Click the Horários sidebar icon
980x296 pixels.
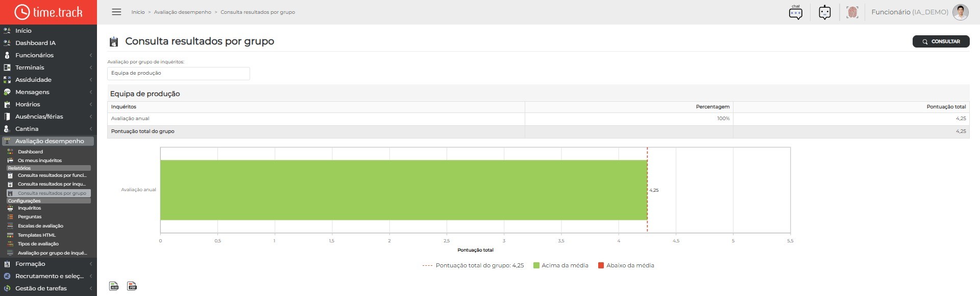point(7,104)
